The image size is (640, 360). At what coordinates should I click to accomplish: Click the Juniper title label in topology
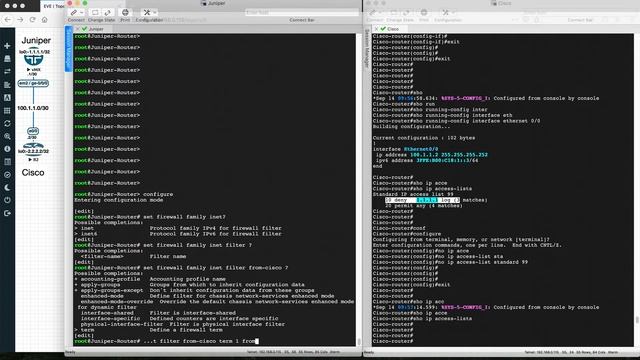36,40
